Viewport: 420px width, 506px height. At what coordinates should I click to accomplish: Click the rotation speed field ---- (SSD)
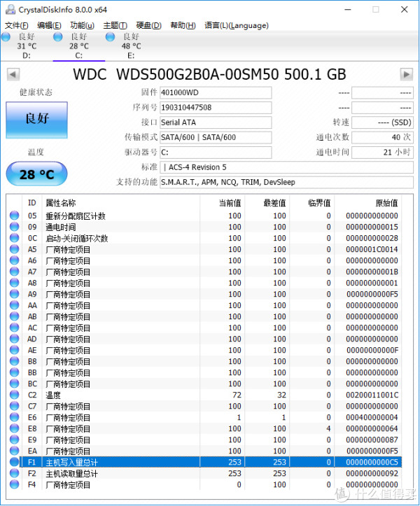tap(383, 122)
